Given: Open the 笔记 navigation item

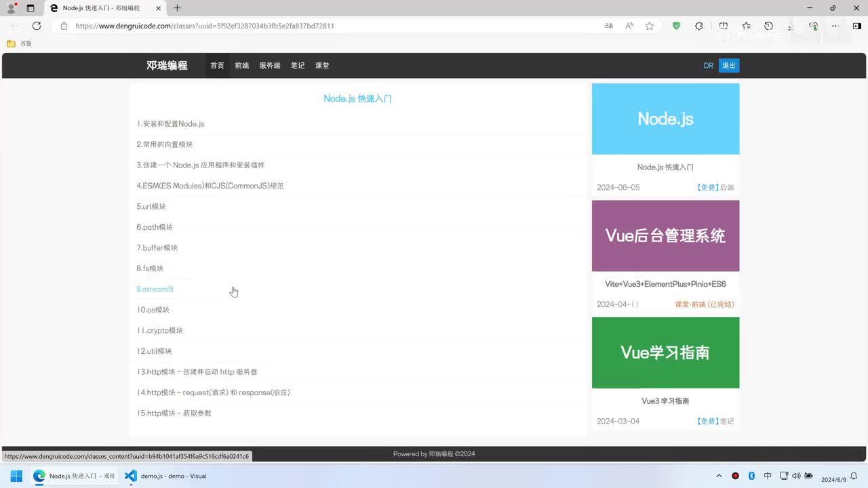Looking at the screenshot, I should pyautogui.click(x=298, y=66).
